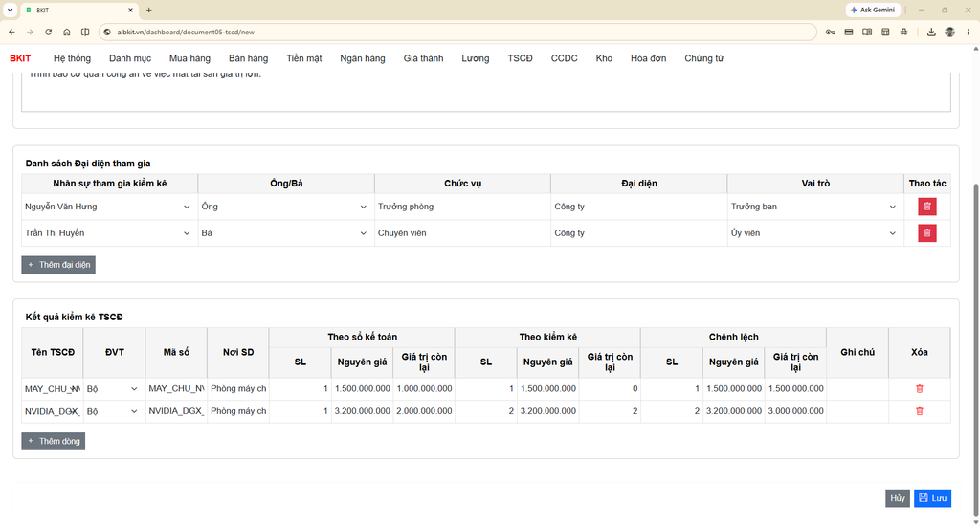Open the CCDC menu
This screenshot has width=980, height=526.
[x=564, y=58]
